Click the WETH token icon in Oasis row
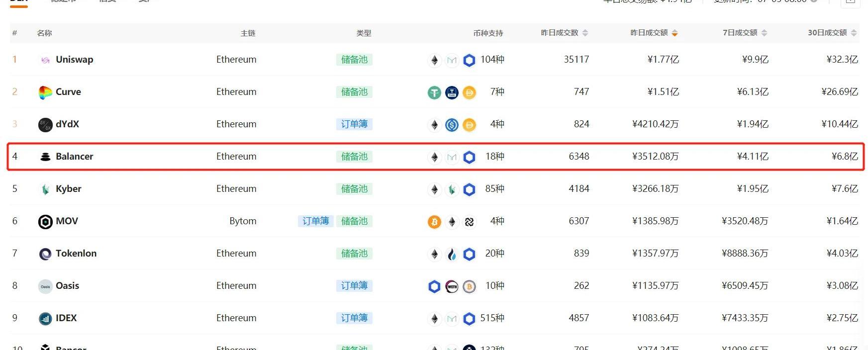 click(x=452, y=286)
